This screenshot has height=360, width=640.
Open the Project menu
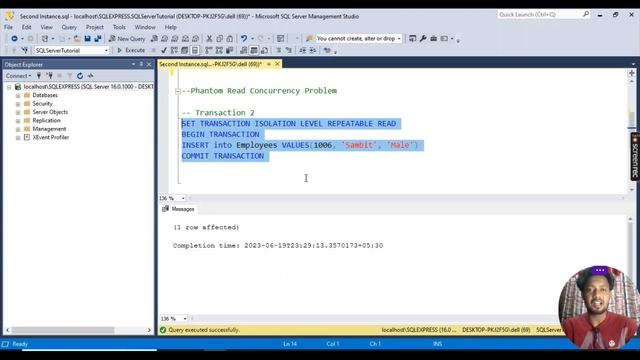[95, 27]
